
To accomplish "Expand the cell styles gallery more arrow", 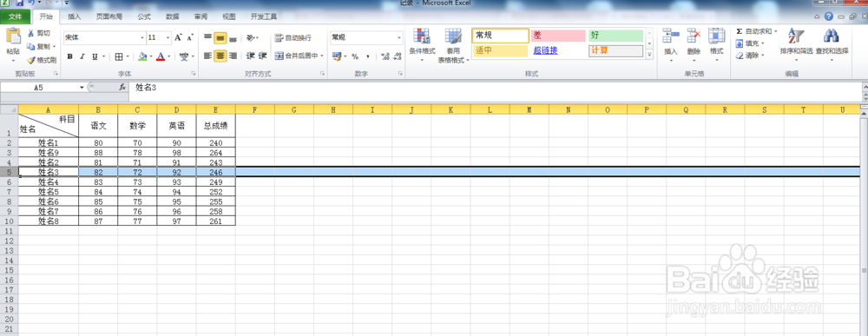I will pyautogui.click(x=650, y=54).
